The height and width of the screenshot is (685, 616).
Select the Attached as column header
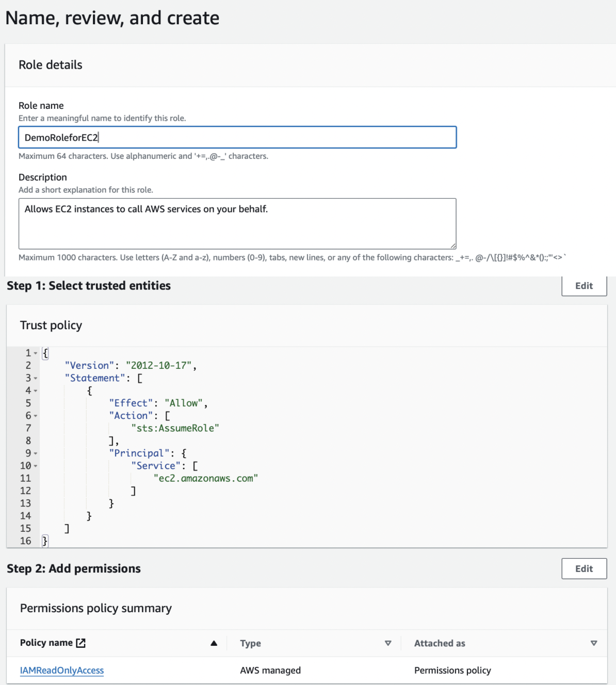(x=440, y=643)
